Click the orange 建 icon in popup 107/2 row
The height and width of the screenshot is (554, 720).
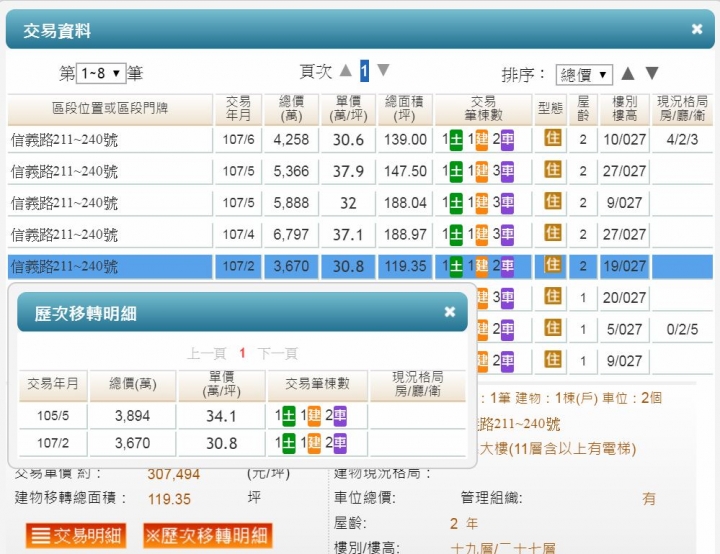[314, 443]
